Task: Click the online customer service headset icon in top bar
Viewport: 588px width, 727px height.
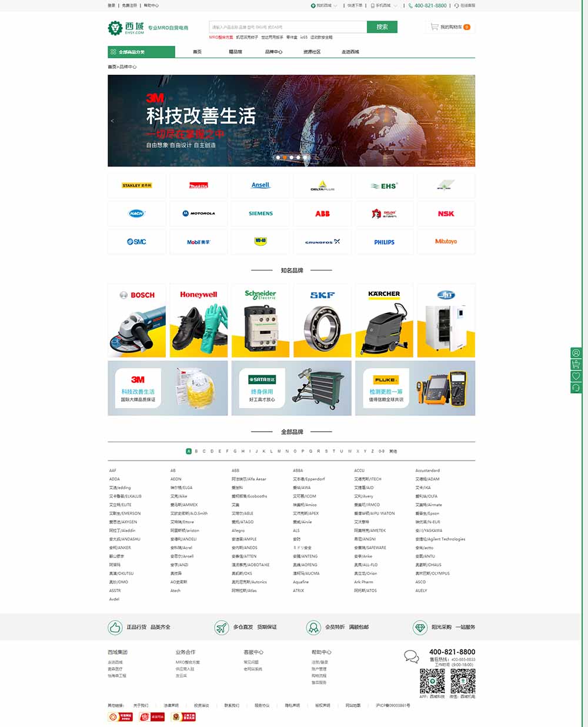Action: click(x=456, y=5)
